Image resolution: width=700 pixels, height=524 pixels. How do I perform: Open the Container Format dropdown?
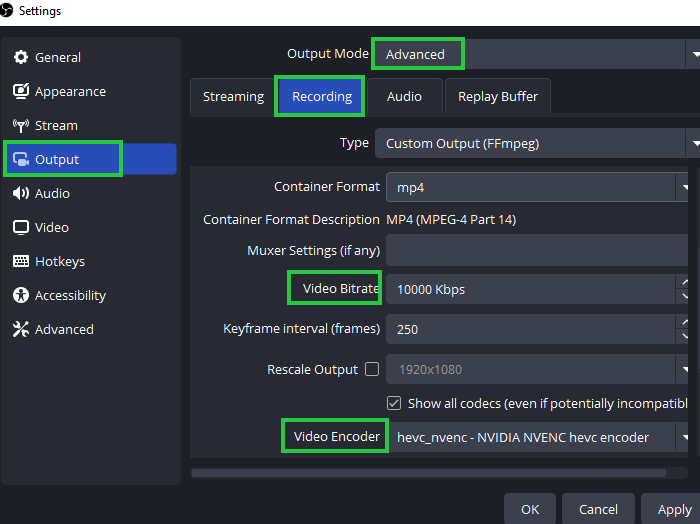click(x=537, y=187)
